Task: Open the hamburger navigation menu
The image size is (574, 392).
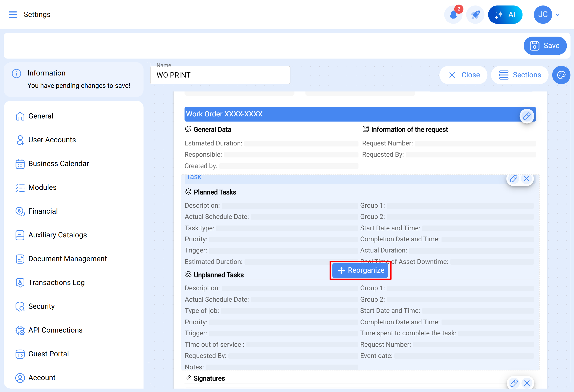Action: [13, 15]
